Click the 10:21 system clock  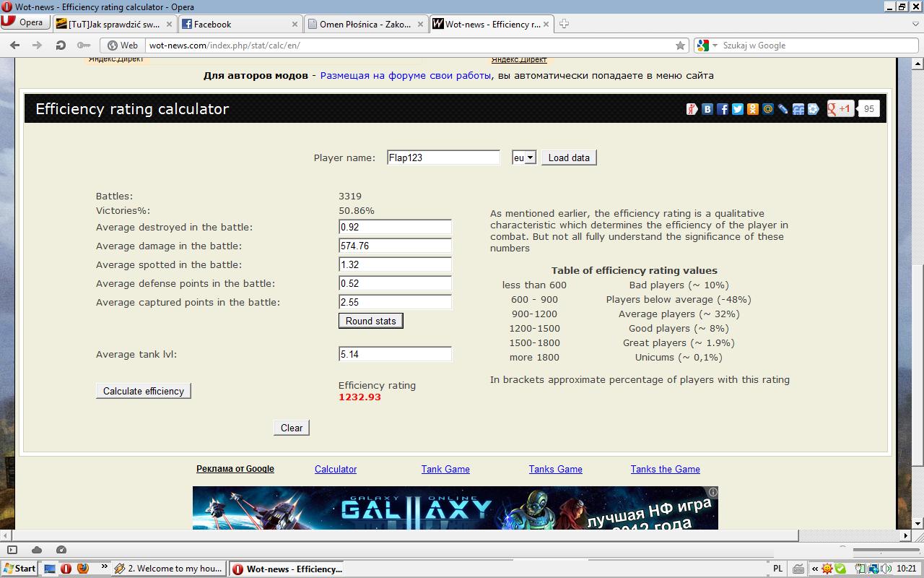pyautogui.click(x=907, y=569)
